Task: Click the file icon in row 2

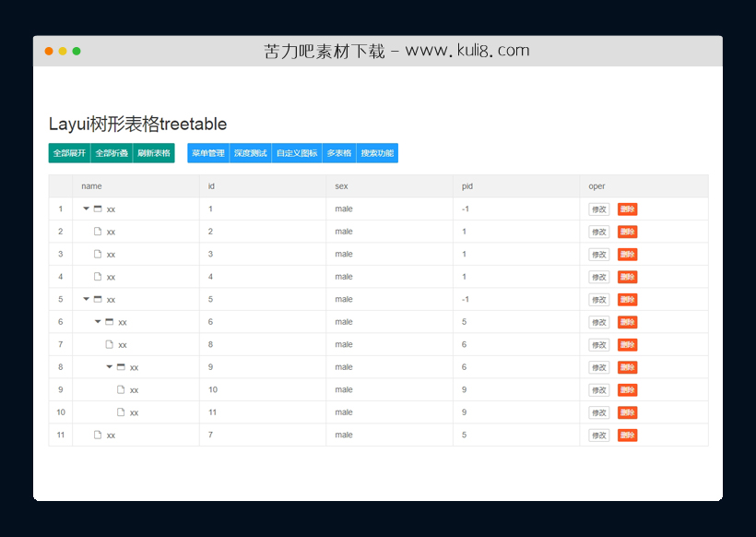Action: pos(98,232)
